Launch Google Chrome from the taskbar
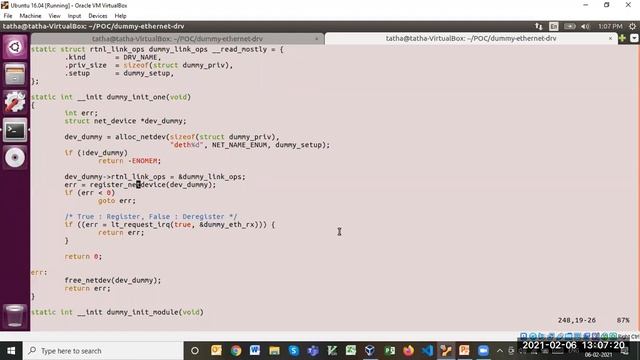Screen dimensions: 640x360 236,351
